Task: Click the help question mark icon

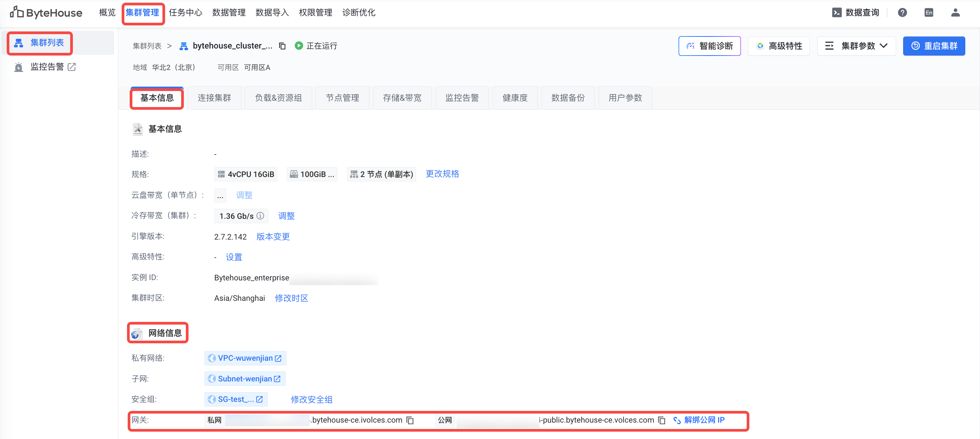Action: point(902,13)
